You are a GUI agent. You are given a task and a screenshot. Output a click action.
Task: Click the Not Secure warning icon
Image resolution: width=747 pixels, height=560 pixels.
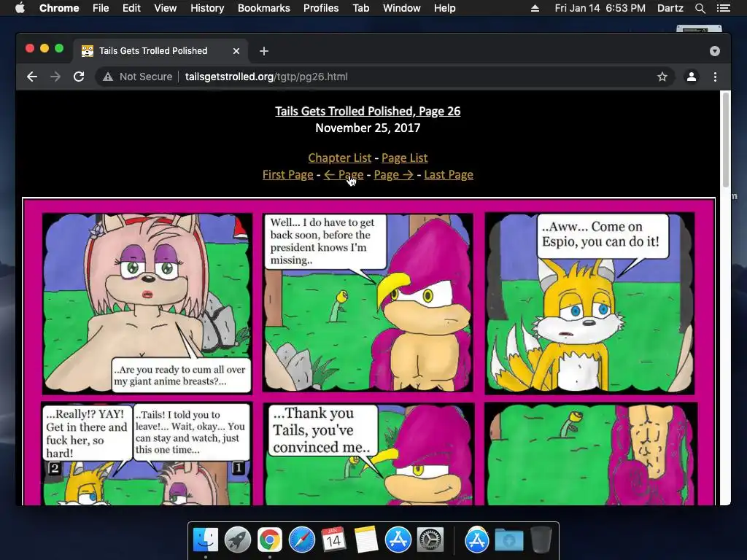tap(108, 77)
